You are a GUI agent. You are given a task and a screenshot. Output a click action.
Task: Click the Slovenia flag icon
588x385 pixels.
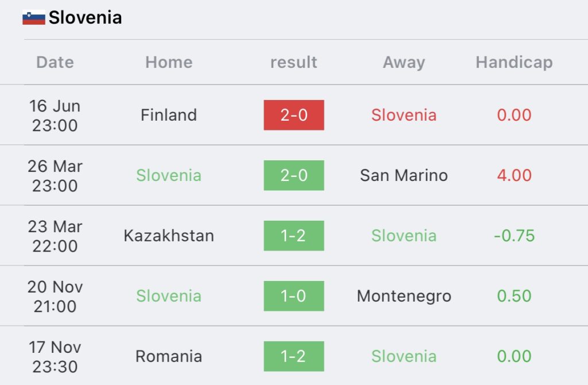34,17
